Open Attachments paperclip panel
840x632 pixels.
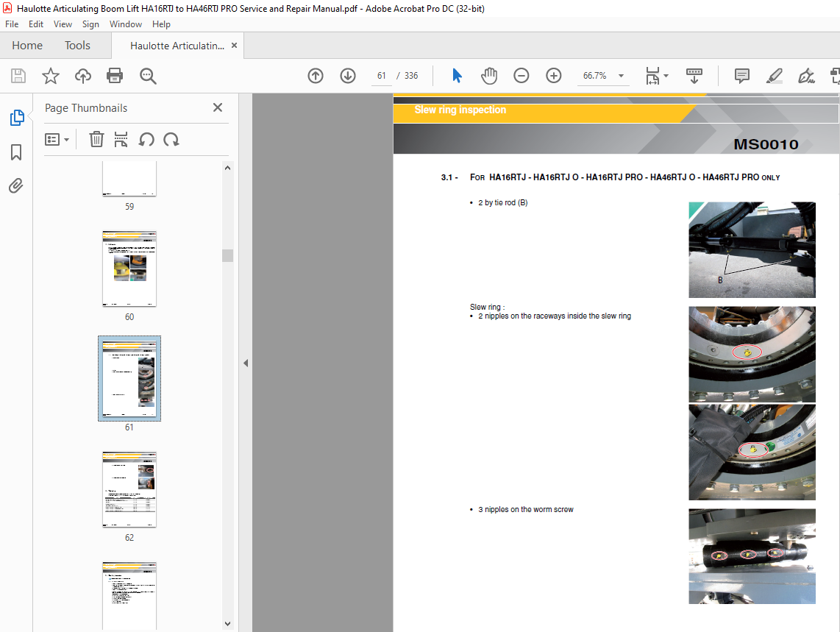point(16,186)
